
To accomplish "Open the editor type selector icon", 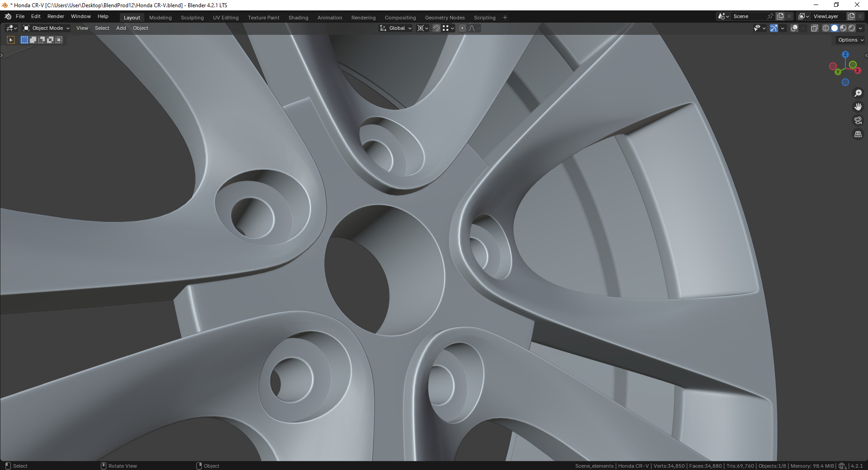I will pos(12,28).
